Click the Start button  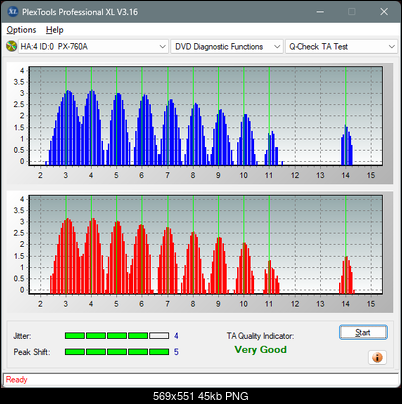click(x=363, y=332)
